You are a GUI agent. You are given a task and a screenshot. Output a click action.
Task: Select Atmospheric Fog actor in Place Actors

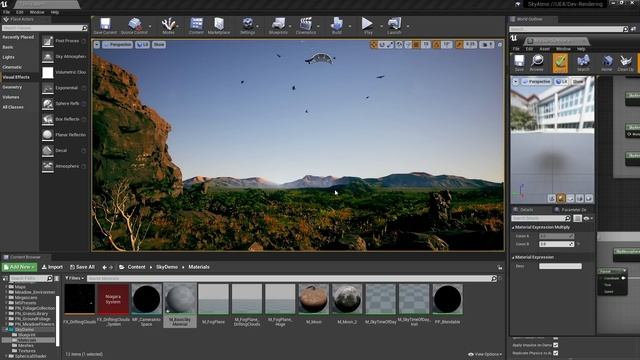(x=64, y=166)
